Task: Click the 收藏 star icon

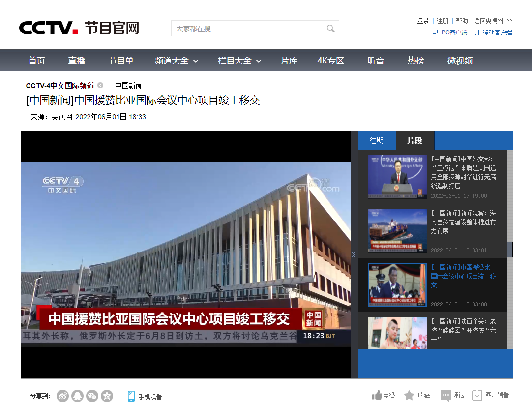Action: [x=409, y=395]
